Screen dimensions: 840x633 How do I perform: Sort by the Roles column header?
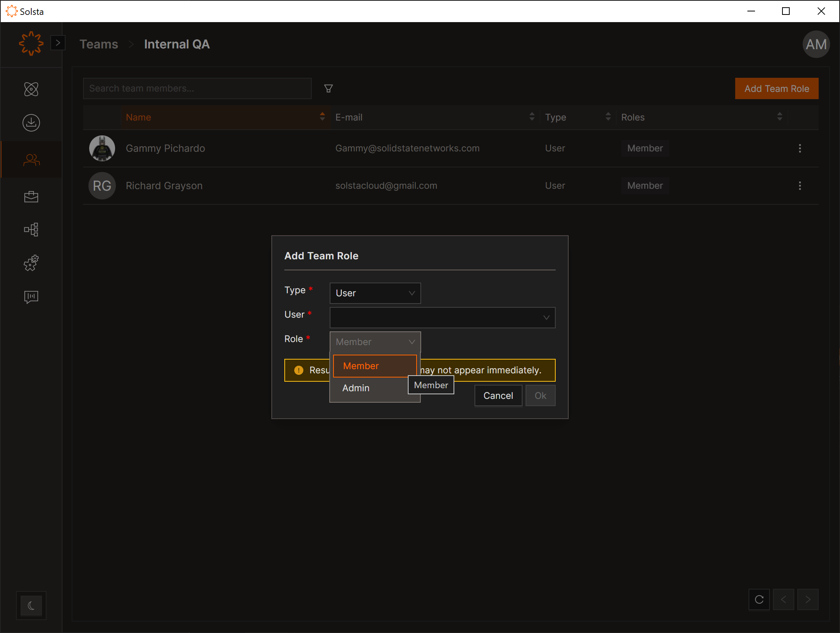click(x=702, y=117)
